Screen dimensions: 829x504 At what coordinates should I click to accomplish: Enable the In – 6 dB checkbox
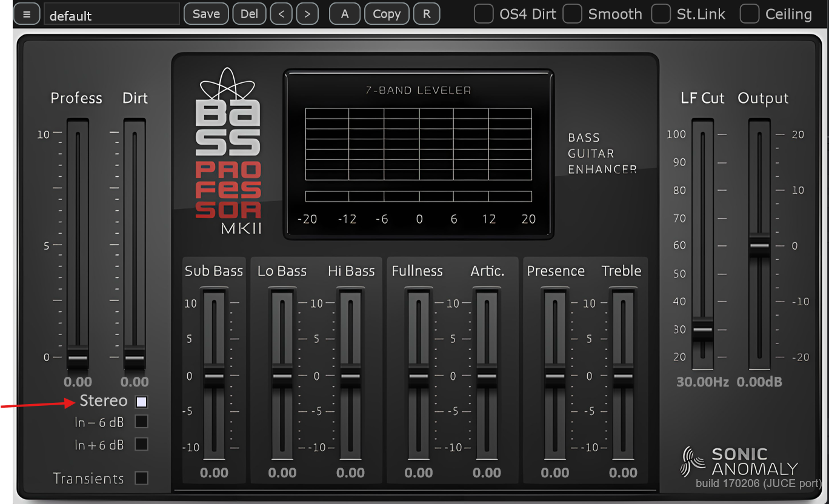click(x=141, y=422)
